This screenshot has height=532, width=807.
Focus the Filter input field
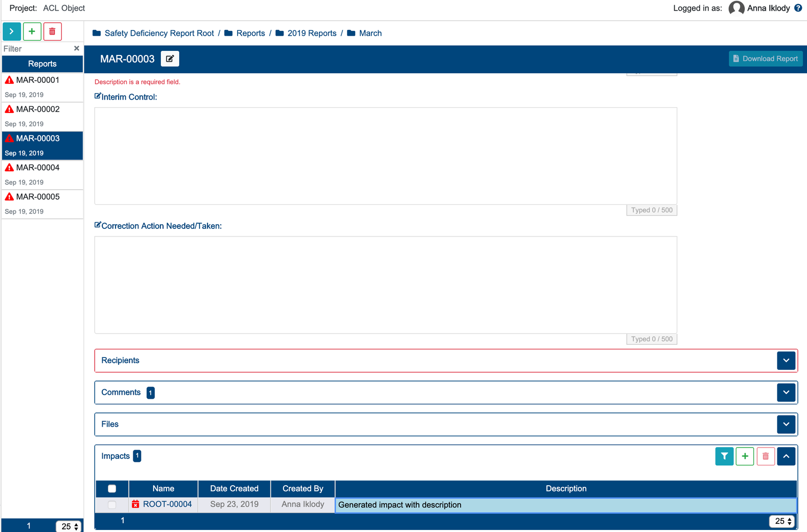tap(37, 49)
